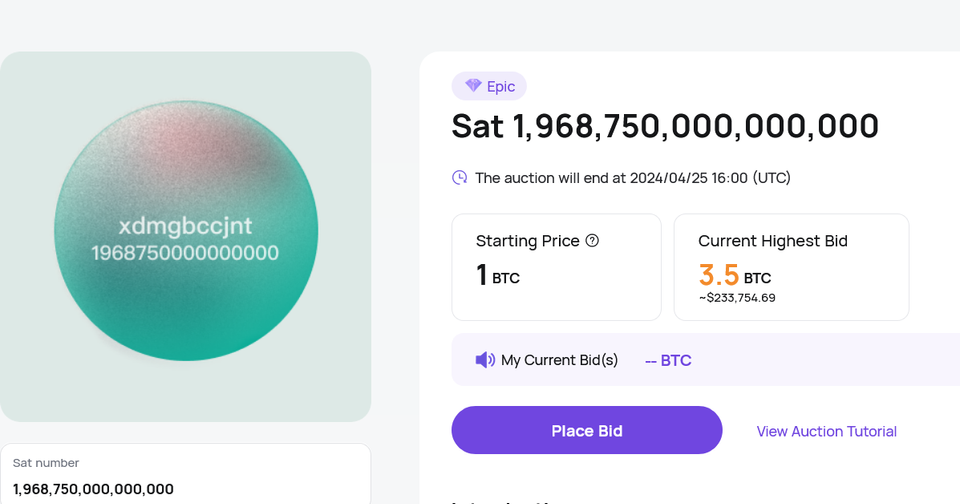Image resolution: width=960 pixels, height=504 pixels.
Task: Open the View Auction Tutorial link
Action: point(826,431)
